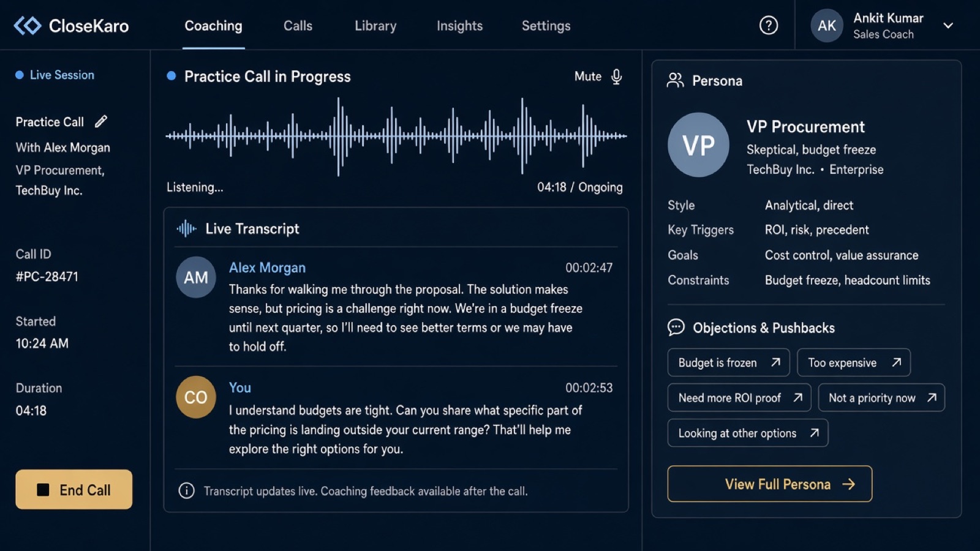980x551 pixels.
Task: Expand the Ankit Kumar account dropdown
Action: click(948, 26)
